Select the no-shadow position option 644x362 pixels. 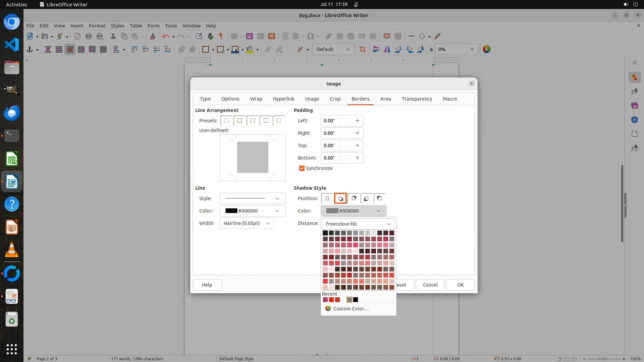pyautogui.click(x=327, y=198)
